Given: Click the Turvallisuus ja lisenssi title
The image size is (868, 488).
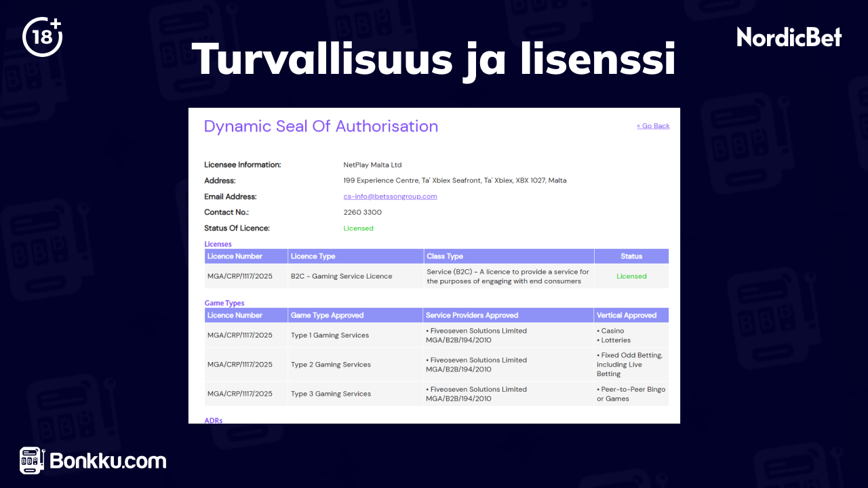Looking at the screenshot, I should coord(433,59).
